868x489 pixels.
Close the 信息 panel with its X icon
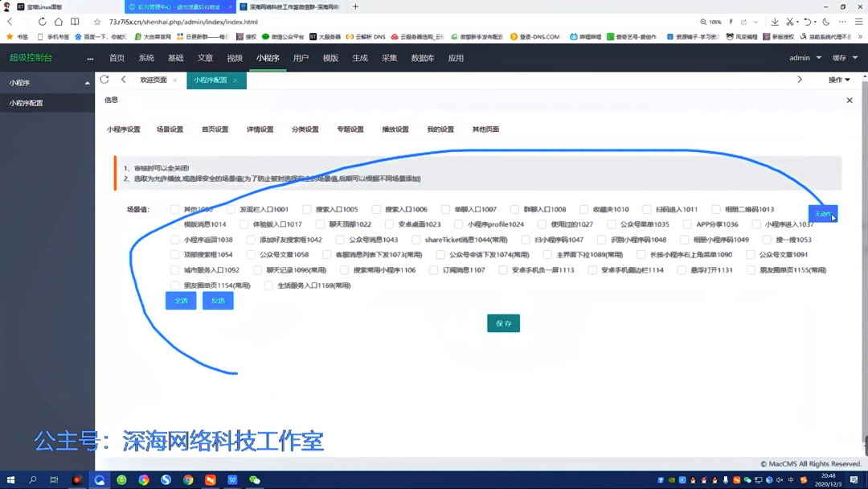850,100
